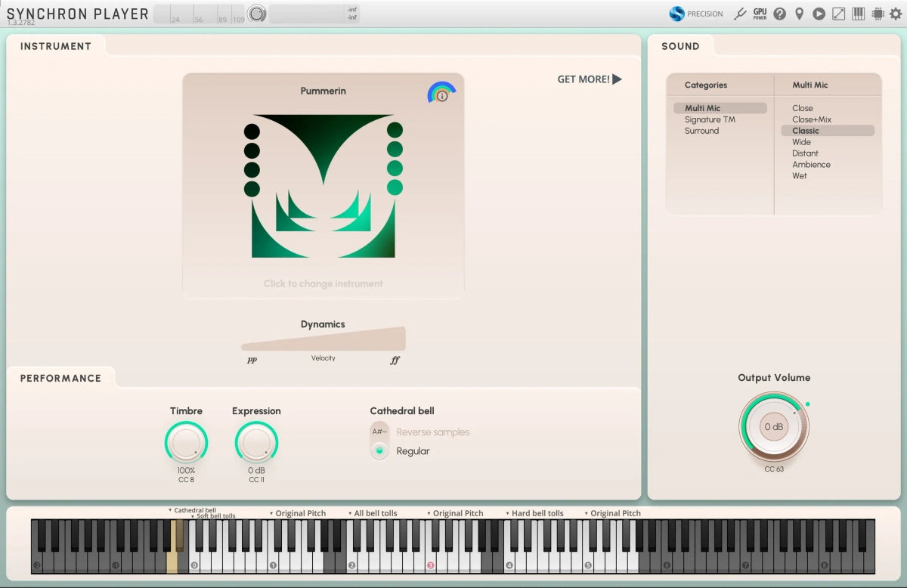
Task: Click the Expression 0 dB value
Action: [256, 470]
